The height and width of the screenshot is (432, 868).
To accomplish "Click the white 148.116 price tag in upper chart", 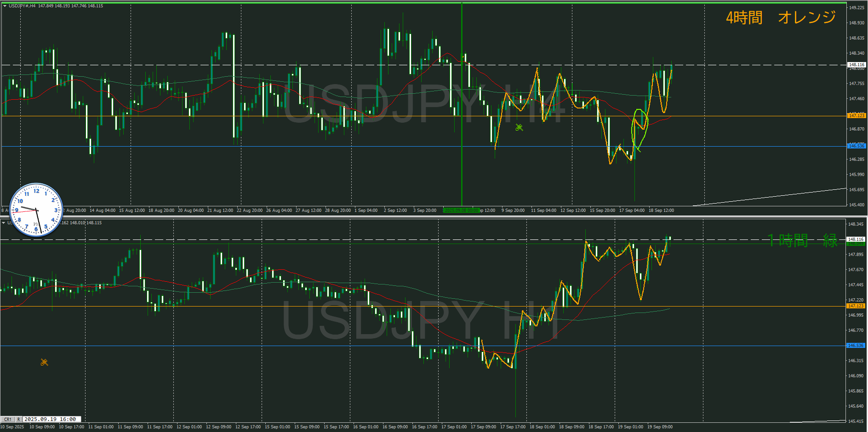I will click(856, 65).
